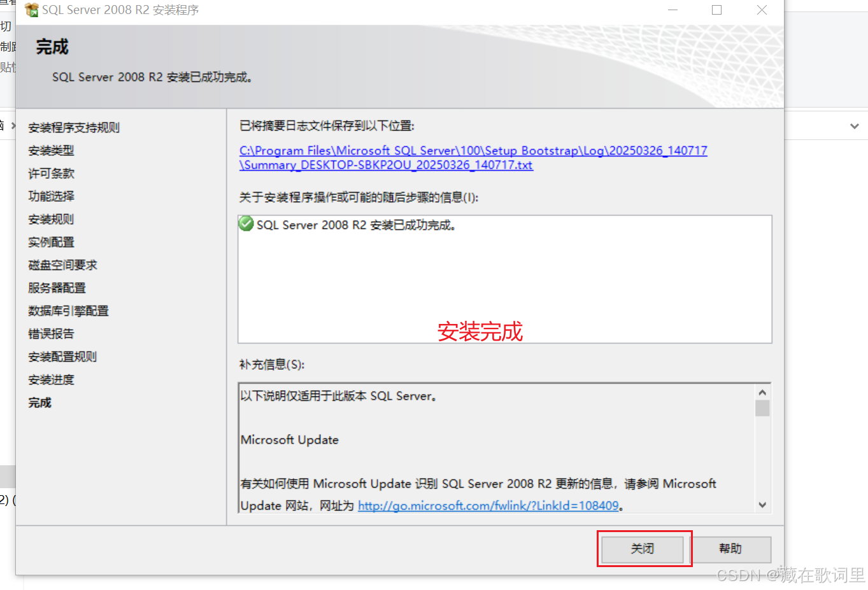Click the SQL Server setup title bar icon
The height and width of the screenshot is (590, 868).
31,10
